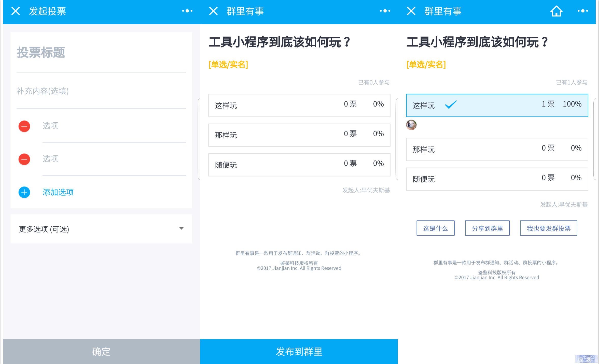Screen dimensions: 599x364
Task: Click the blue plus add-option icon
Action: pos(24,192)
